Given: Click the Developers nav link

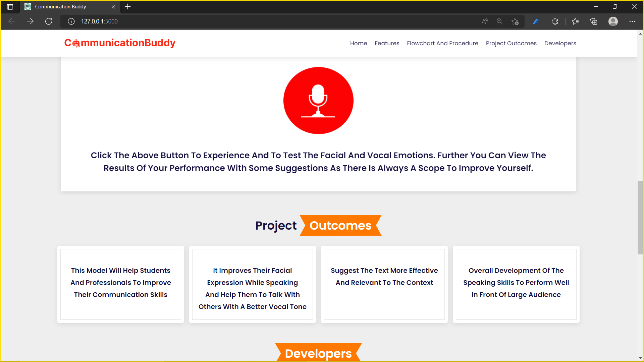Looking at the screenshot, I should [x=560, y=43].
